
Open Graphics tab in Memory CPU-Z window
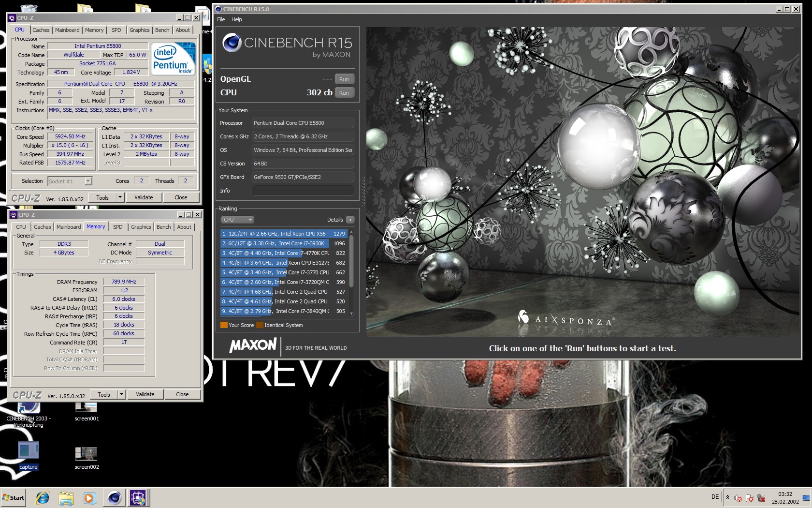(x=141, y=227)
